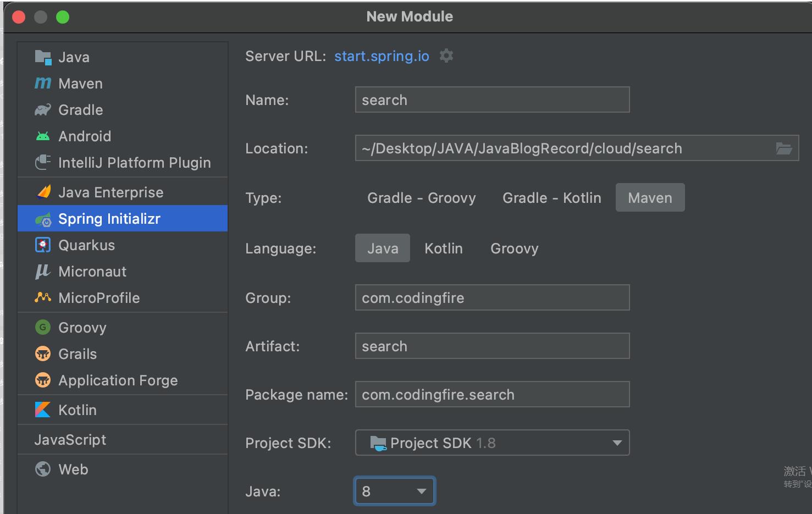Close the New Module dialog
The width and height of the screenshot is (812, 514).
point(19,17)
